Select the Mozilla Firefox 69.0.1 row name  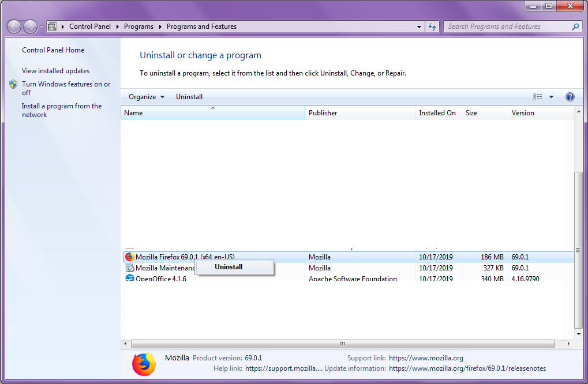(x=185, y=257)
